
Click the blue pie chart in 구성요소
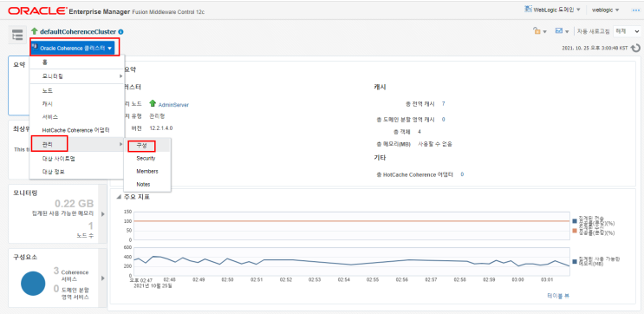33,284
